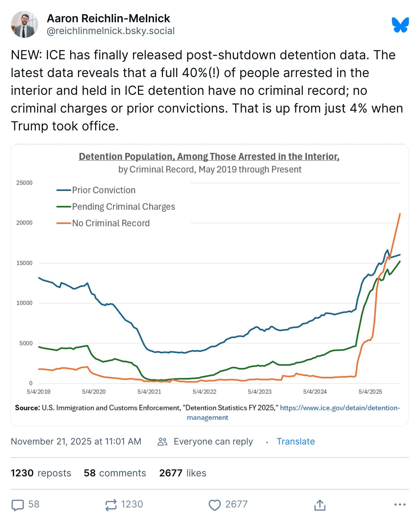View the 1230 reposts list
The height and width of the screenshot is (523, 420).
(41, 473)
